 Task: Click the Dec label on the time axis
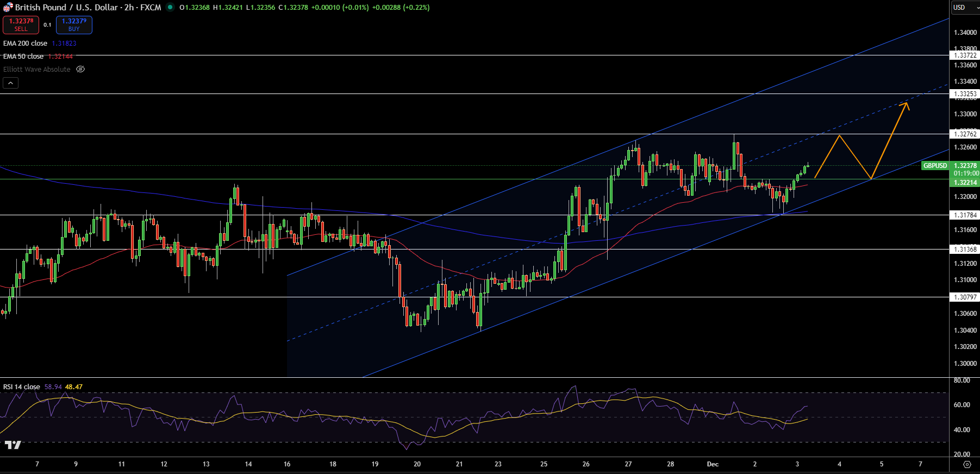(x=713, y=464)
